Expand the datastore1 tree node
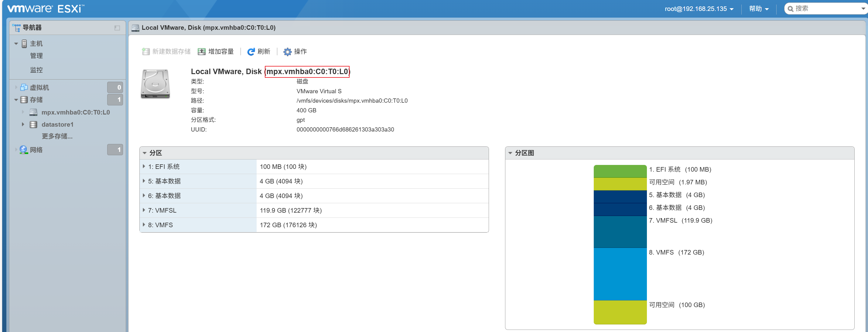Screen dimensions: 868x332 coord(23,124)
